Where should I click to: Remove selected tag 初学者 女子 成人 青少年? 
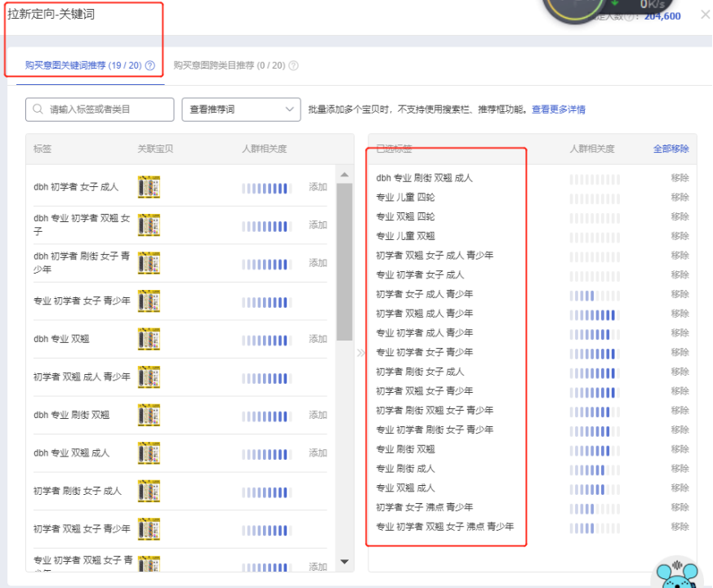click(680, 294)
